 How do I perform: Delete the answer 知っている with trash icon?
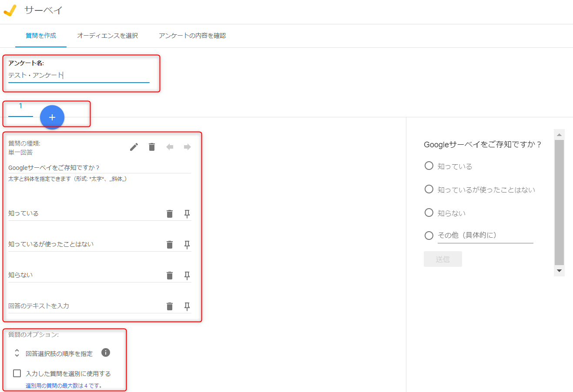pos(170,214)
